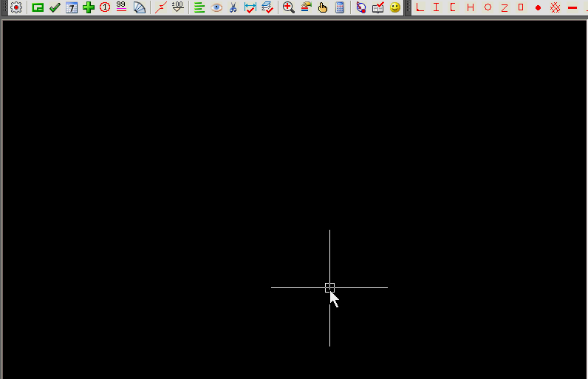Click the hand holding layers icon
The height and width of the screenshot is (379, 588).
(306, 7)
